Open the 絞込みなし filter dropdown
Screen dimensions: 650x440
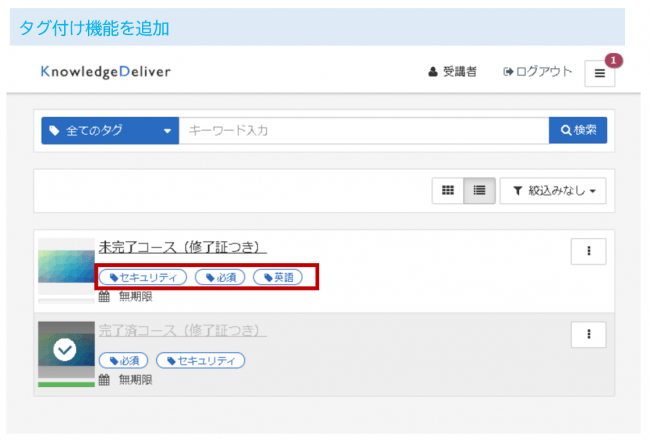553,190
